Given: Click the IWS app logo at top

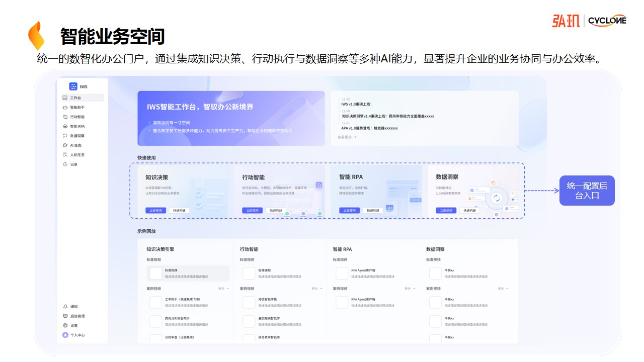Looking at the screenshot, I should click(73, 86).
